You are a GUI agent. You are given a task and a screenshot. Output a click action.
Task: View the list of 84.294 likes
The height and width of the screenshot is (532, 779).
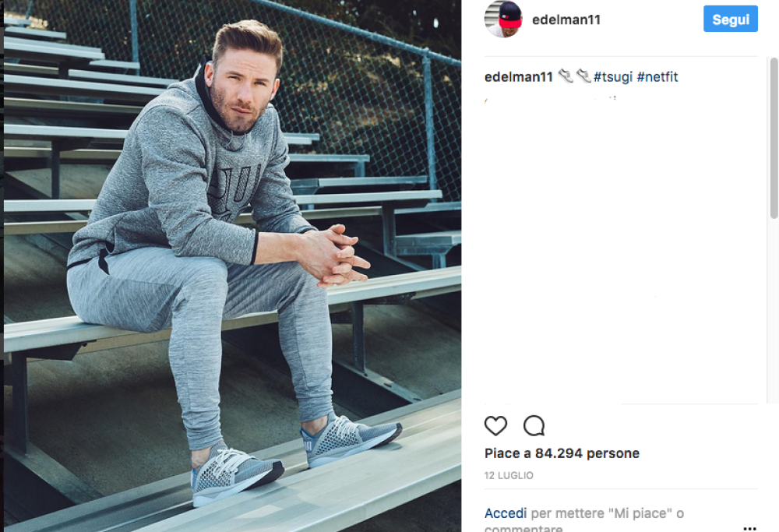[562, 453]
